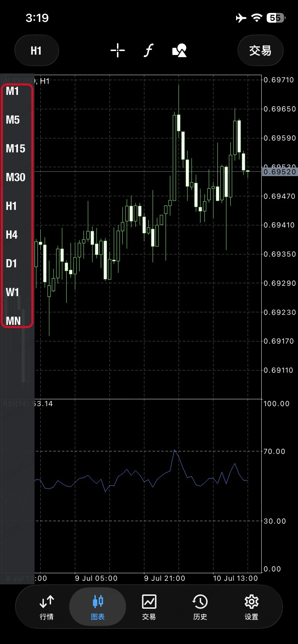Image resolution: width=298 pixels, height=644 pixels.
Task: Choose the M5 timeframe
Action: click(x=13, y=120)
